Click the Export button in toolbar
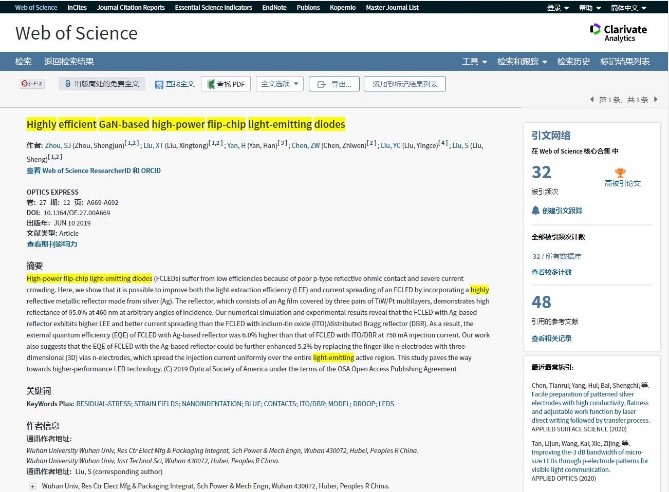The width and height of the screenshot is (669, 492). tap(334, 84)
